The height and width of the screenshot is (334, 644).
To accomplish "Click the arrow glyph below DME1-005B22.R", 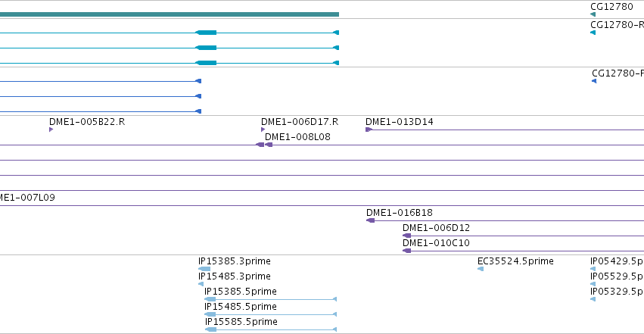I will (51, 130).
